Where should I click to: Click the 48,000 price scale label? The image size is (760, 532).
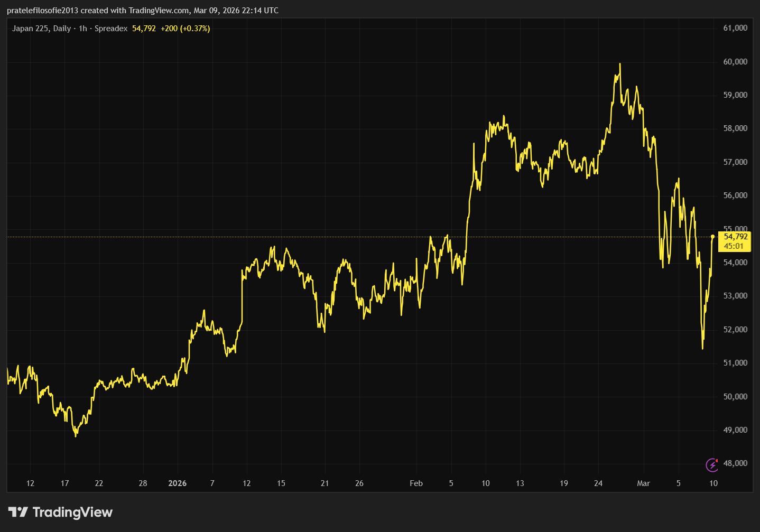(736, 462)
